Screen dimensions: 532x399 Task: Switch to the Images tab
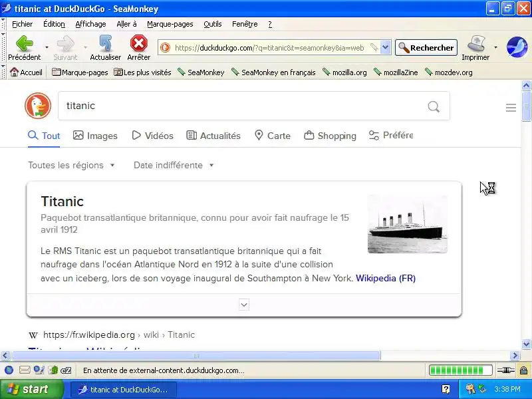click(95, 136)
